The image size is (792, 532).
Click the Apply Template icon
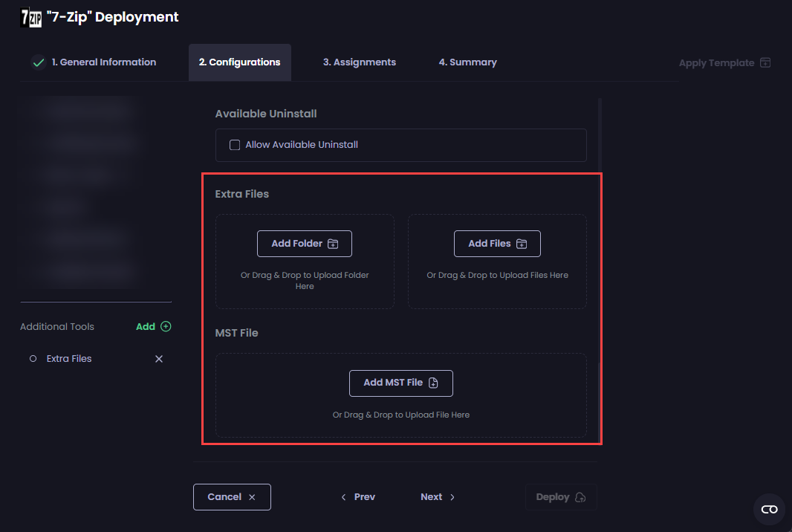click(765, 63)
